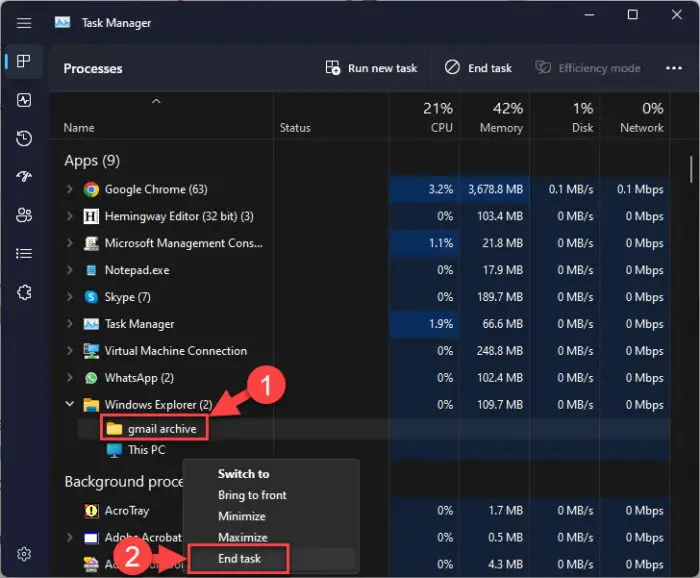Screen dimensions: 700x578
Task: Choose End task in context menu
Action: (239, 559)
